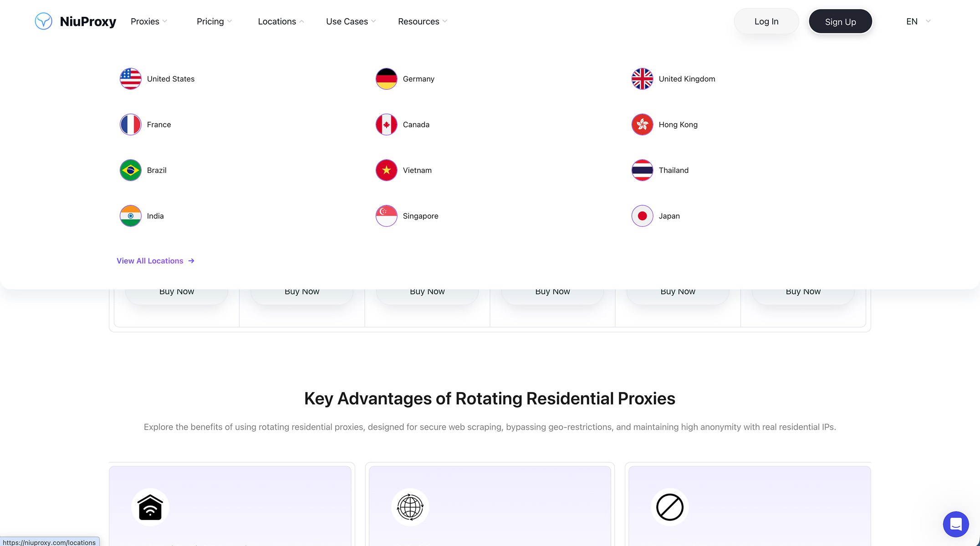
Task: Open the Use Cases menu
Action: [x=351, y=21]
